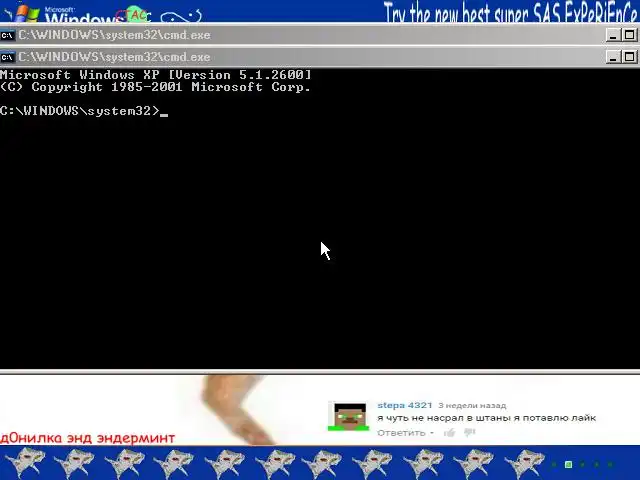Minimize the front cmd.exe window
Viewport: 640px width, 480px height.
[613, 57]
